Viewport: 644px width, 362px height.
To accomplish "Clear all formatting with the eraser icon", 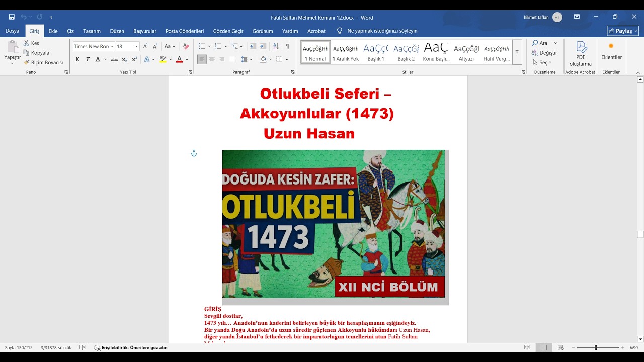I will point(186,46).
